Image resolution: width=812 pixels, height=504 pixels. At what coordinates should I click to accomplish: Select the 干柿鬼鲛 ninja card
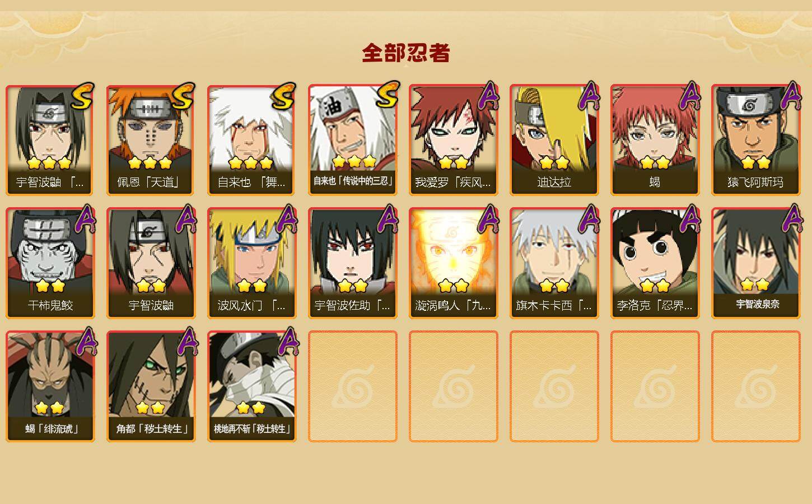click(50, 263)
